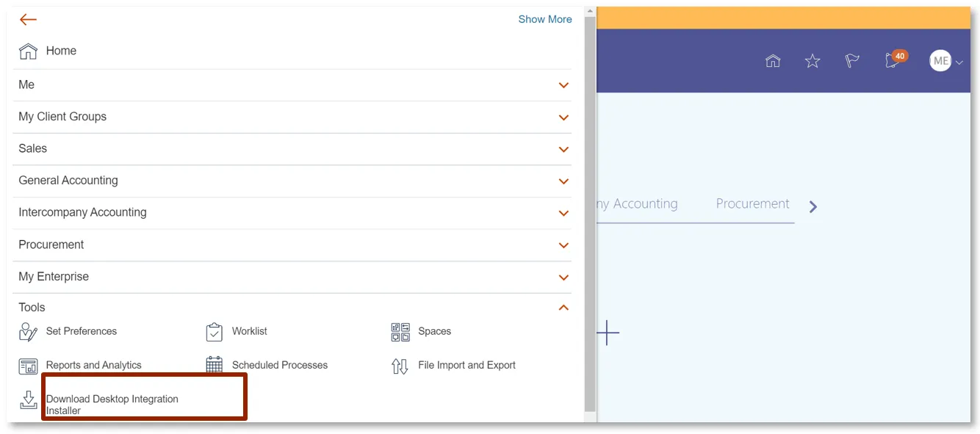
Task: Click the notifications bell with badge 40
Action: (893, 60)
